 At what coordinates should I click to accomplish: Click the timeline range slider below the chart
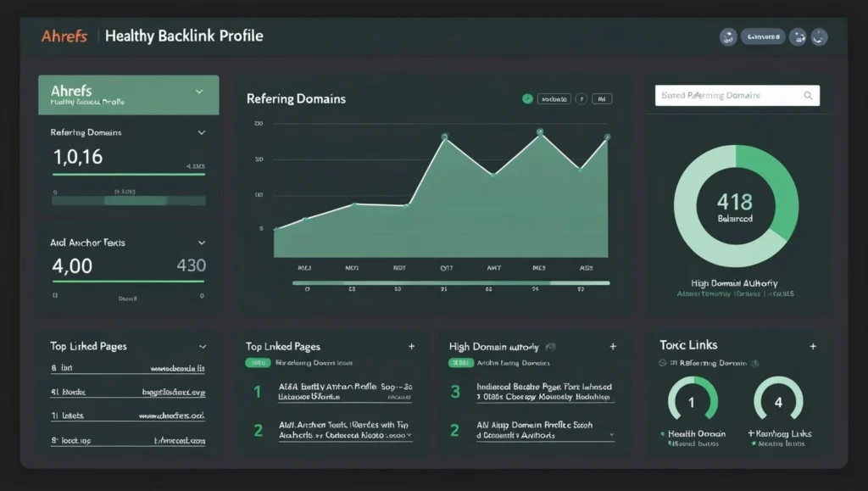pos(451,283)
